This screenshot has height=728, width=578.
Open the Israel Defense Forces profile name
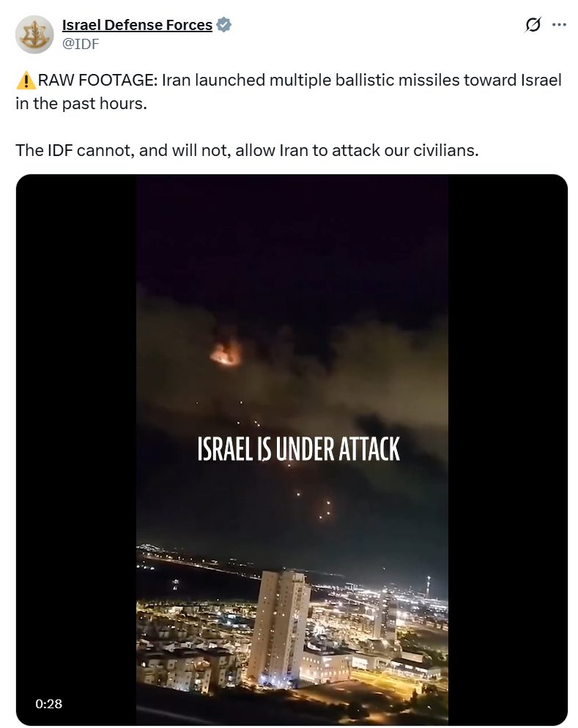point(137,25)
